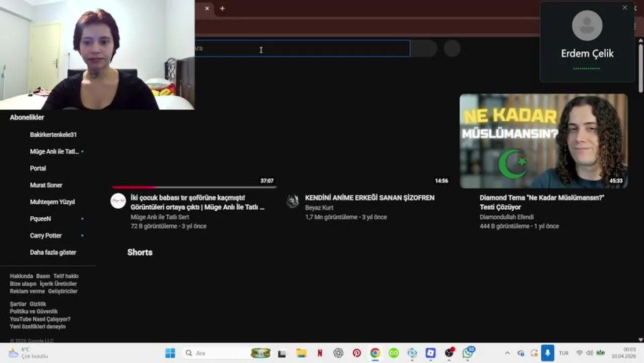
Task: Open the Wi-Fi network tray icon
Action: point(579,353)
